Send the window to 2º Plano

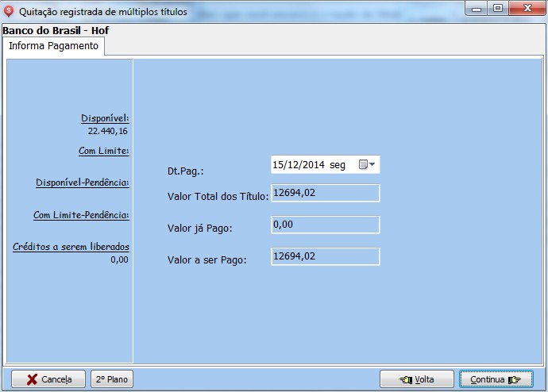[x=112, y=379]
